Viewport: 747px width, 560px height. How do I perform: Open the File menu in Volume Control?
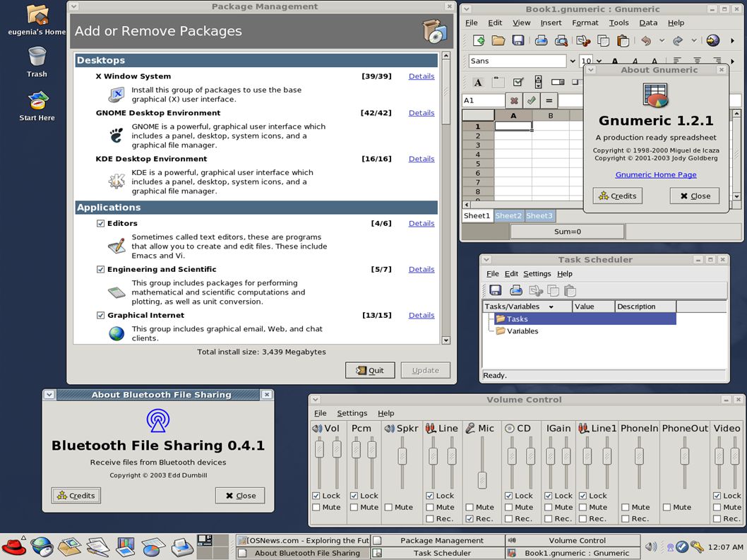(320, 413)
